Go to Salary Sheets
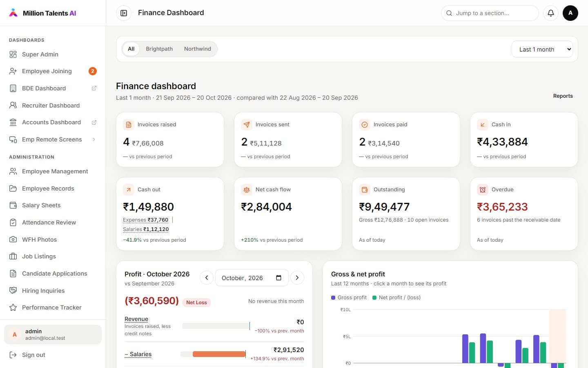588x368 pixels. pyautogui.click(x=53, y=205)
